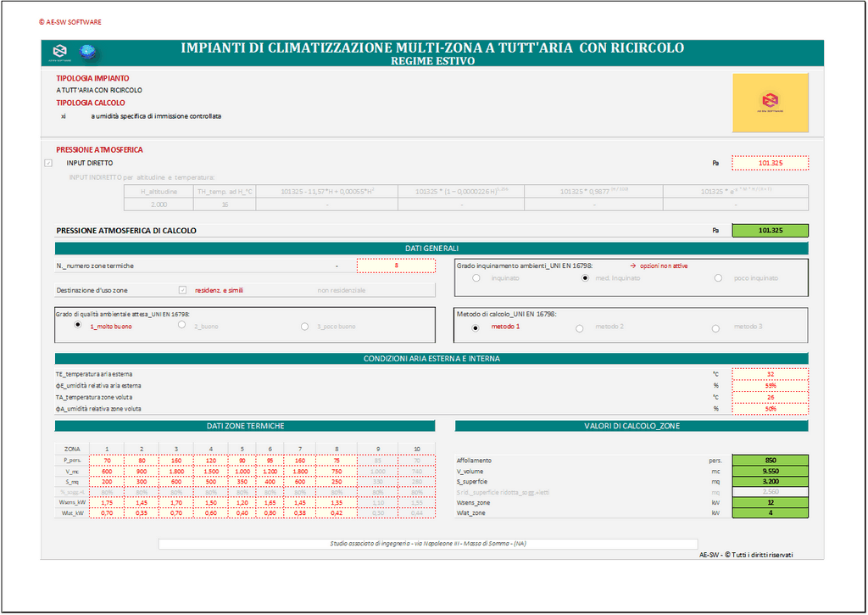
Task: Click the atmospheric pressure input field 101.325
Action: point(770,163)
